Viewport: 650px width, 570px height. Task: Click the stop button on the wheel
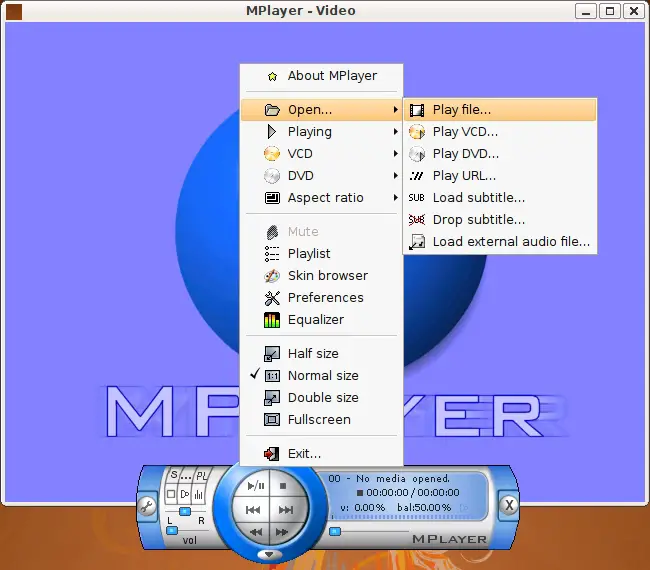[x=283, y=486]
